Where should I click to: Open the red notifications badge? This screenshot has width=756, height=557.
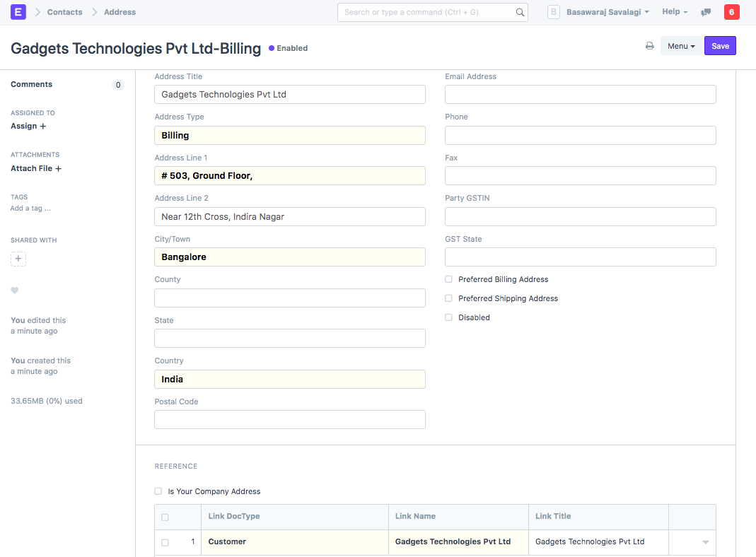731,12
